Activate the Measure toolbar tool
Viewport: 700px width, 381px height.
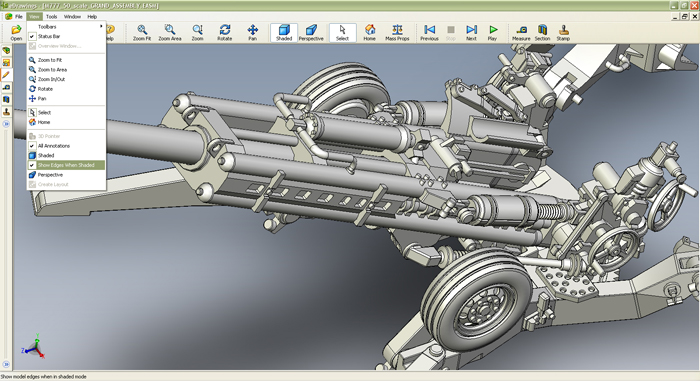tap(521, 33)
